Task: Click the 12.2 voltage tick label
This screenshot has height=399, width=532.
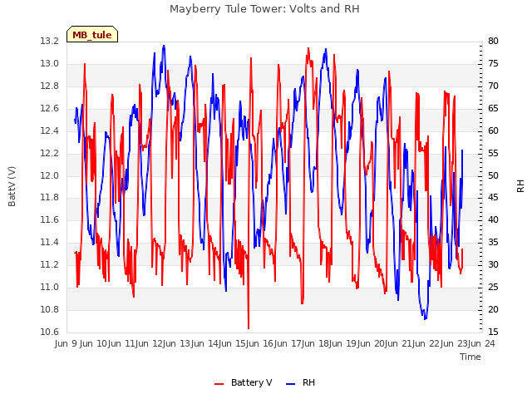Action: pyautogui.click(x=50, y=153)
